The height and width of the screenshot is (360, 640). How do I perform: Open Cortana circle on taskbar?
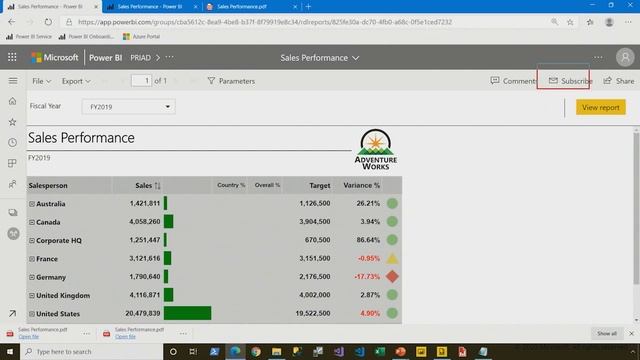173,351
